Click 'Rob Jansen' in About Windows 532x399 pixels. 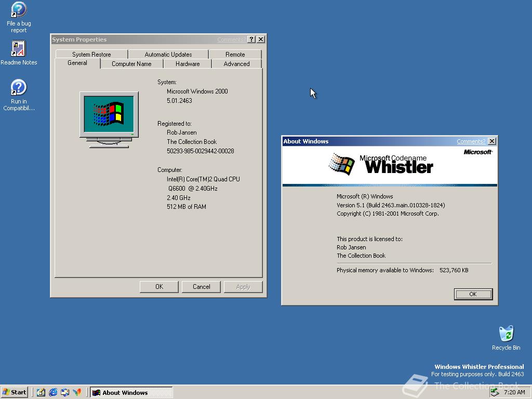click(x=351, y=247)
